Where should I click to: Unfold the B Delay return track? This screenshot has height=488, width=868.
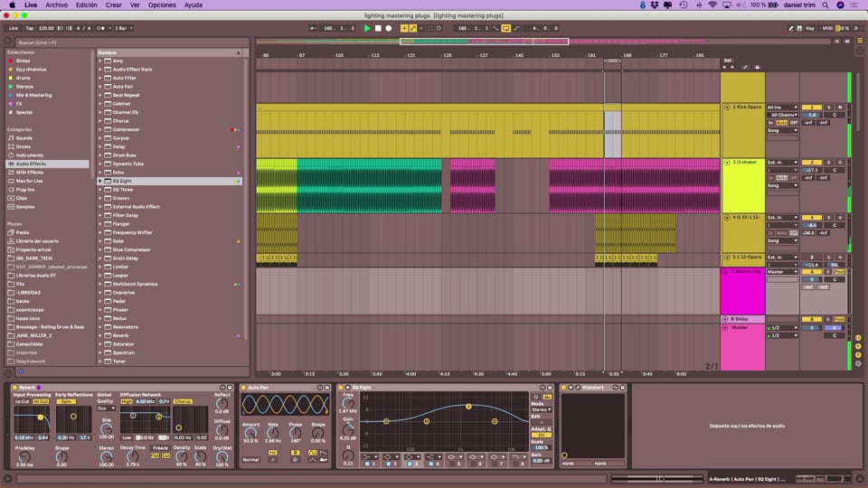725,319
